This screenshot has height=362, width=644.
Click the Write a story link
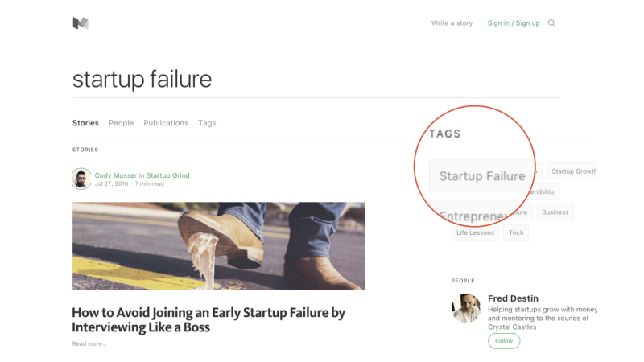452,23
